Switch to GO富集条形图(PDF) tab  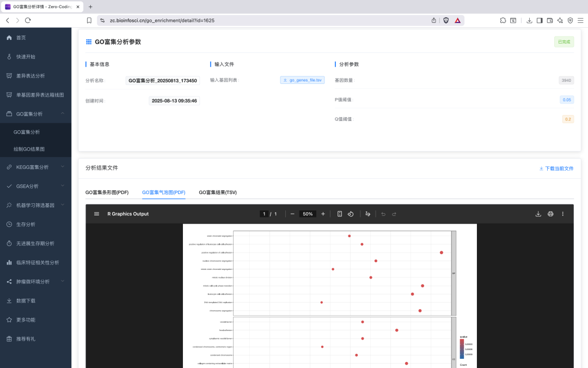(x=107, y=192)
